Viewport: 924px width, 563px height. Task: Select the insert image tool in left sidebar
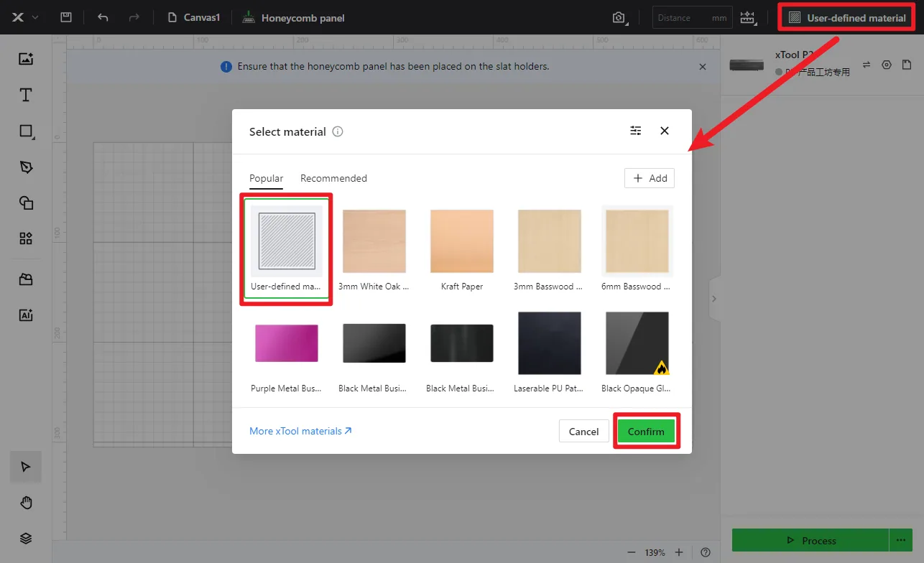(26, 59)
